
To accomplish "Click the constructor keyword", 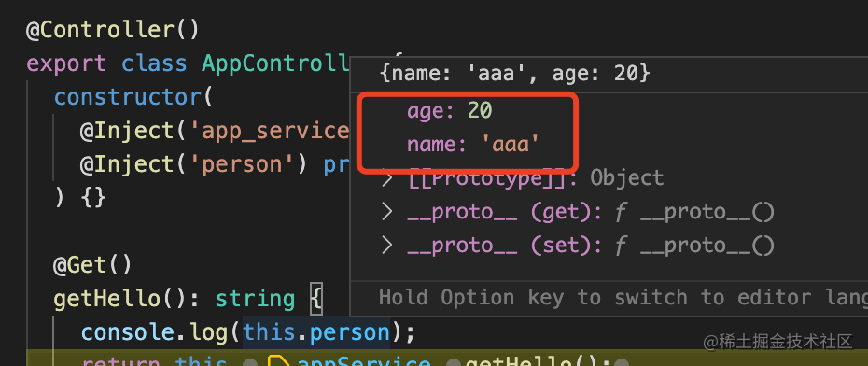I will tap(127, 97).
